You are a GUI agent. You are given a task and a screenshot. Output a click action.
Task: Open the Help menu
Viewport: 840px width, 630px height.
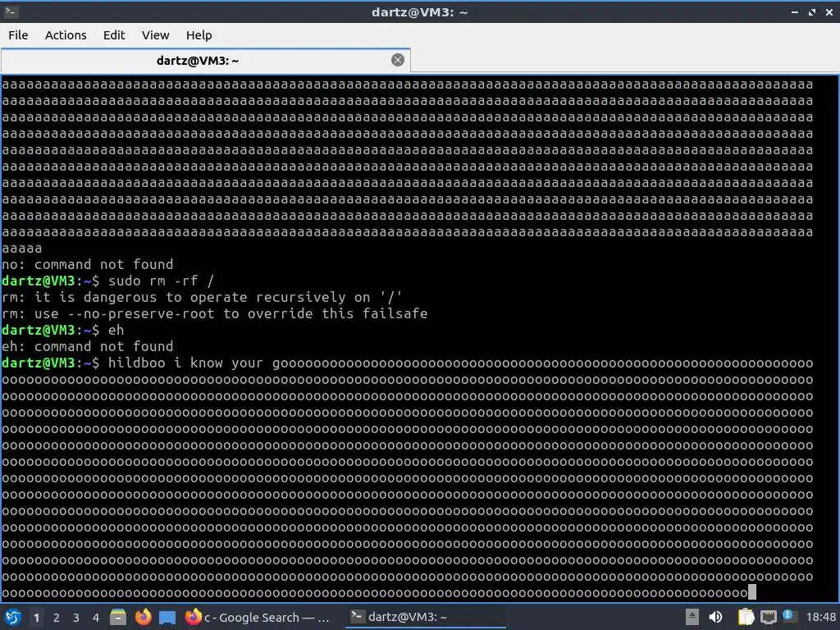pos(199,35)
